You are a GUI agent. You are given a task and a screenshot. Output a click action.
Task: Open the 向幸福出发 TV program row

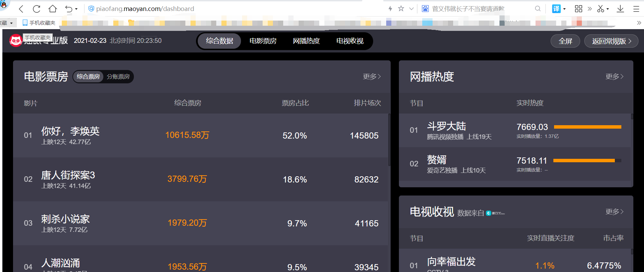pos(515,260)
